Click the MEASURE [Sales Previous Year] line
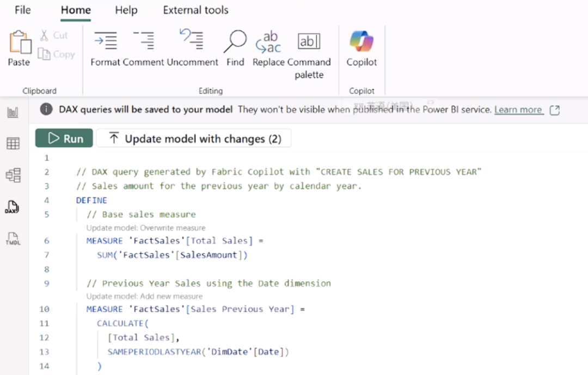The image size is (588, 375). [195, 309]
